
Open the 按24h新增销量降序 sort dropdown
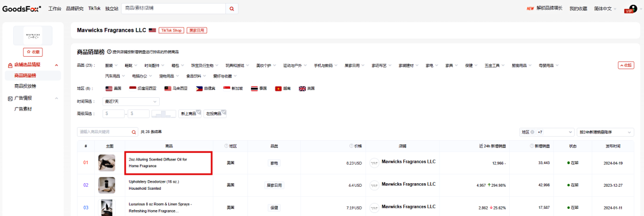point(605,132)
